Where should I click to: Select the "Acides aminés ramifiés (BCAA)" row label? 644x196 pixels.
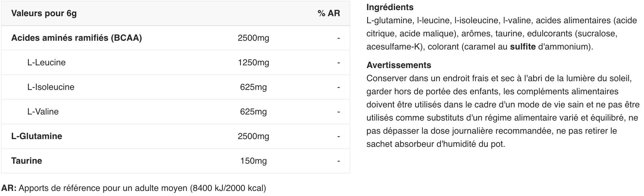[76, 38]
